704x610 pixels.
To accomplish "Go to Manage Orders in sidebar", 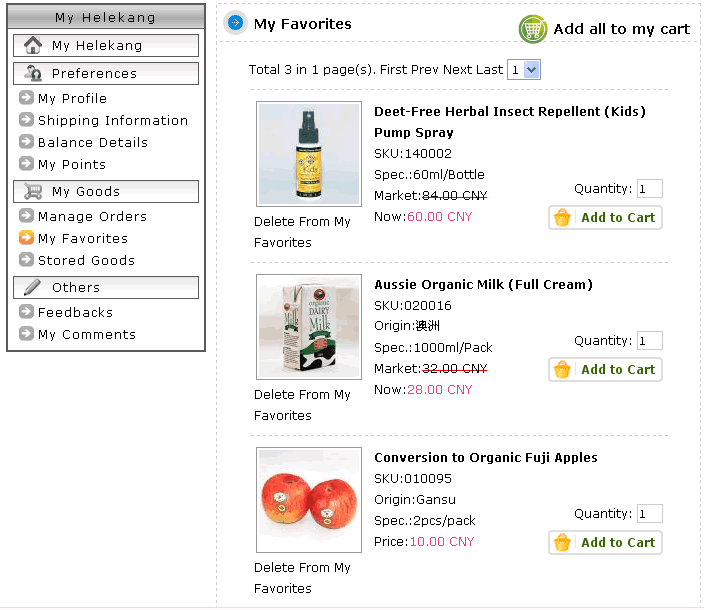I will click(92, 216).
